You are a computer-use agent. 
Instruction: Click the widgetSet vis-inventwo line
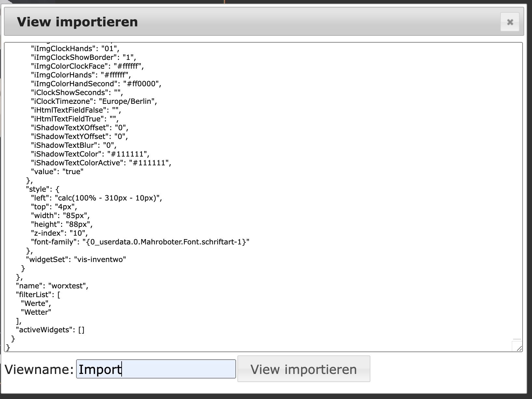point(76,260)
